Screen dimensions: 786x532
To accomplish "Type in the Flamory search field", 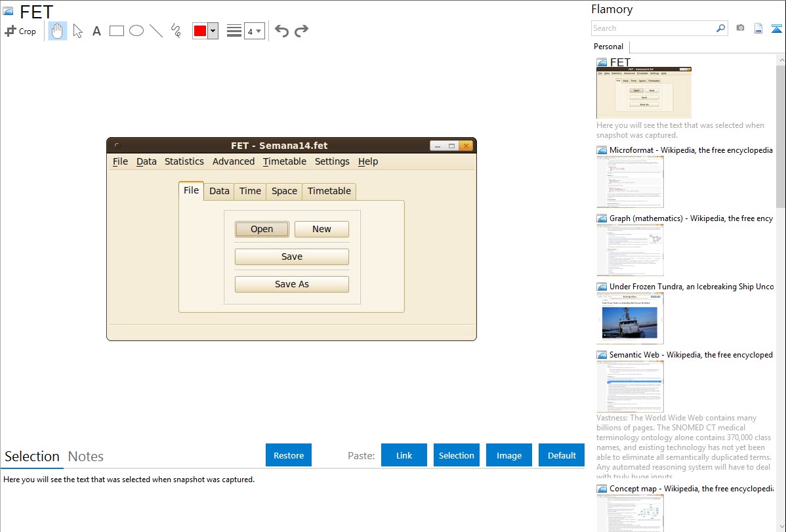I will click(652, 28).
